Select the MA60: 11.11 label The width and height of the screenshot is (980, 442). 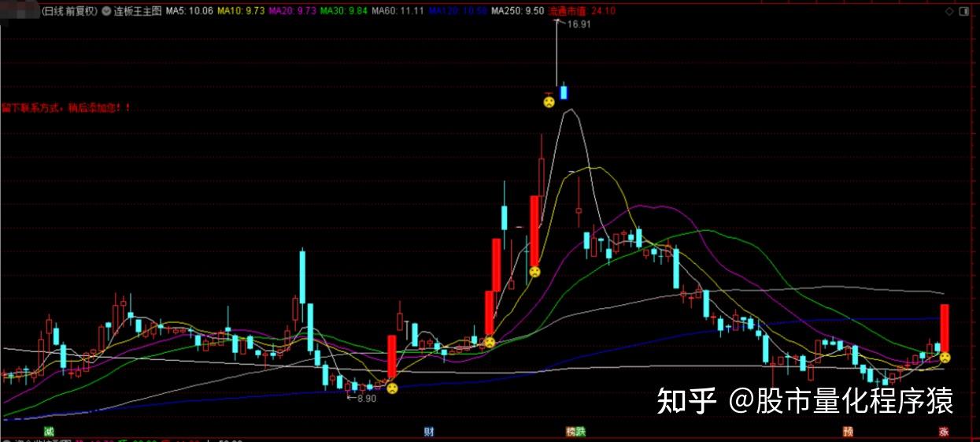pyautogui.click(x=398, y=12)
